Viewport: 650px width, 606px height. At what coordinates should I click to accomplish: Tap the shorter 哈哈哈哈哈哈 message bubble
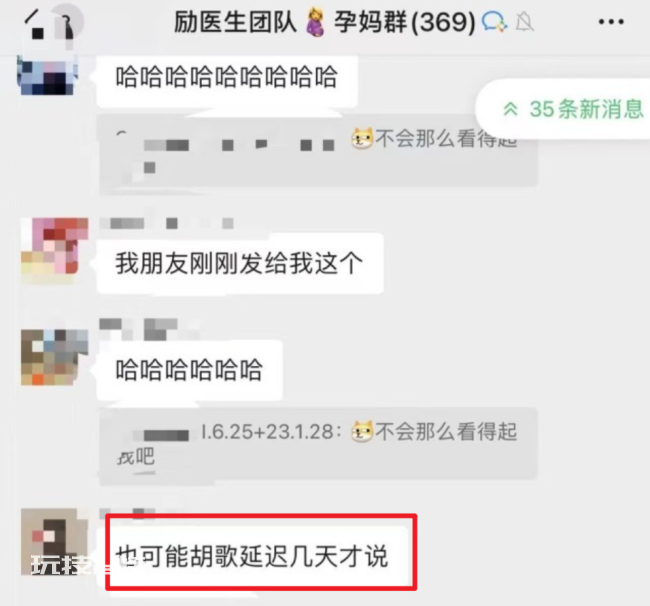(x=189, y=370)
